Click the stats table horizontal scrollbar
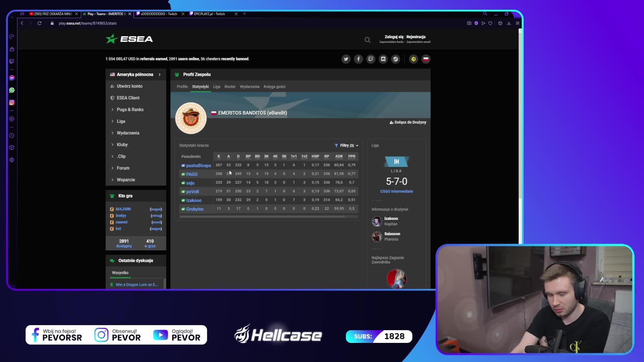The image size is (644, 362). (262, 217)
